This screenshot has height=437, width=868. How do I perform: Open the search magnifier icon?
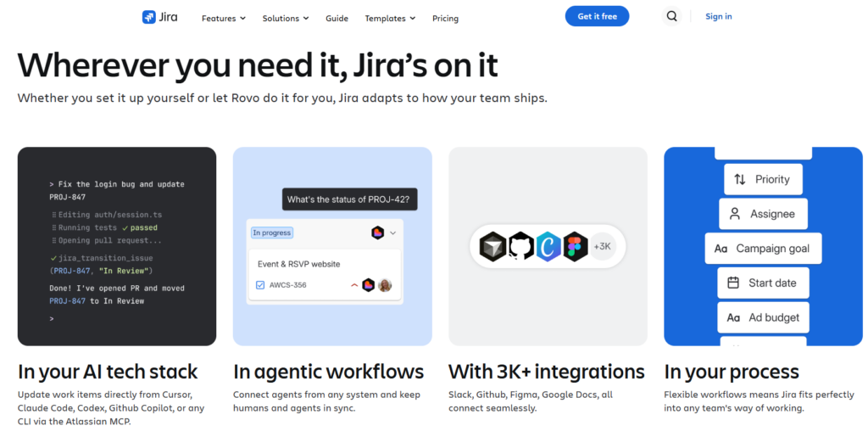pos(671,17)
